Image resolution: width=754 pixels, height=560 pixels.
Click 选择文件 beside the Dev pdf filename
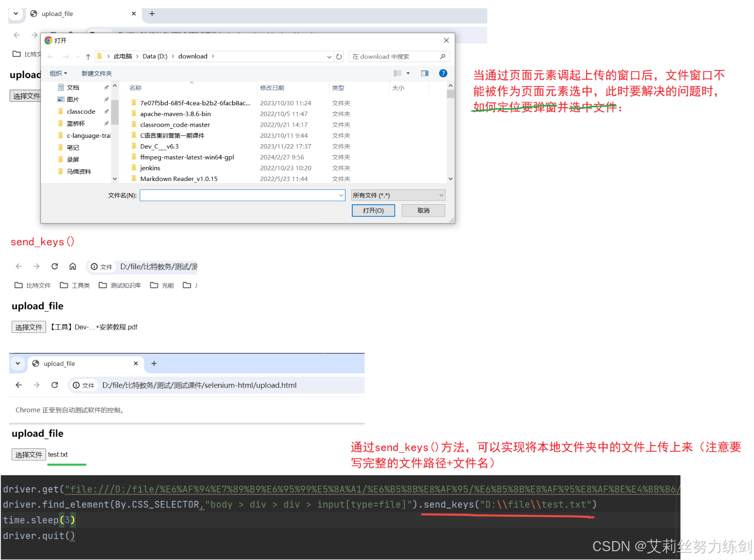29,327
